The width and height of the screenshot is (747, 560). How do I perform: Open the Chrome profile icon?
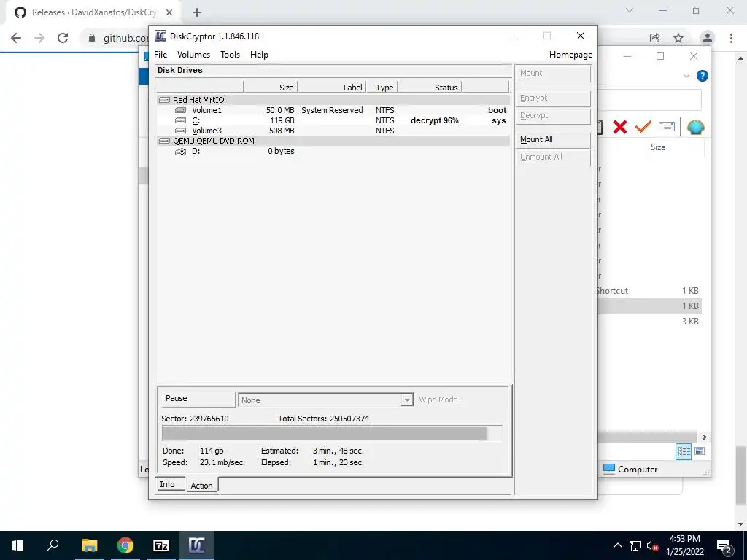point(708,38)
